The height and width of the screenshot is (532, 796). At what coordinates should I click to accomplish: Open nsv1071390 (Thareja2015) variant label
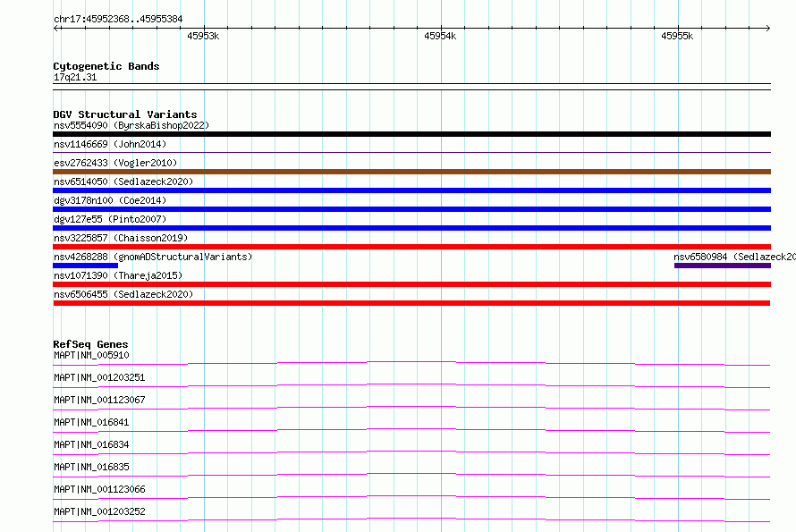click(118, 275)
